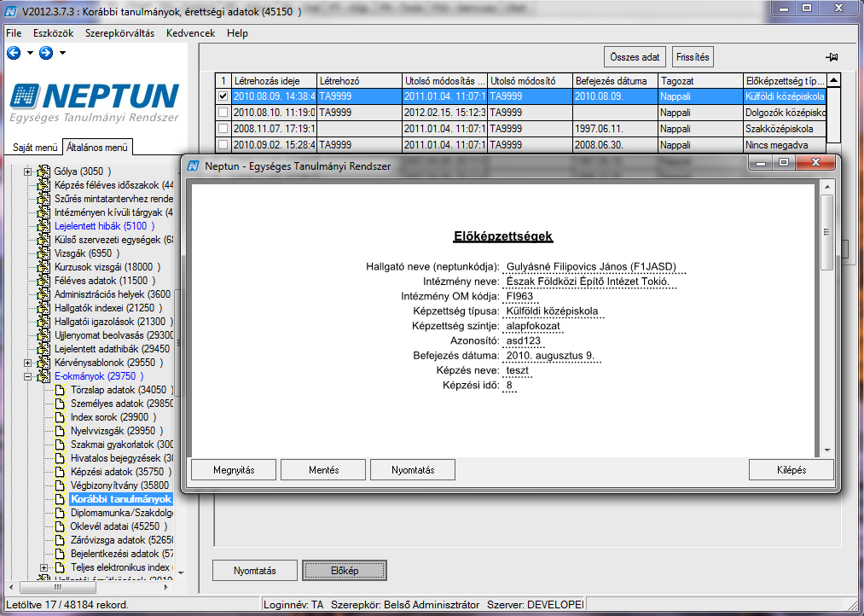Screen dimensions: 864x616
Task: Sort by the Tagozat column header
Action: coord(700,81)
